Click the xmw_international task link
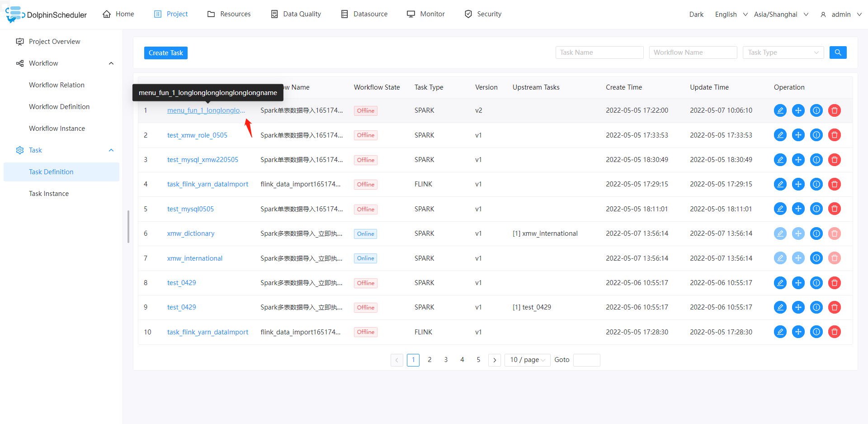This screenshot has width=868, height=424. pos(195,258)
